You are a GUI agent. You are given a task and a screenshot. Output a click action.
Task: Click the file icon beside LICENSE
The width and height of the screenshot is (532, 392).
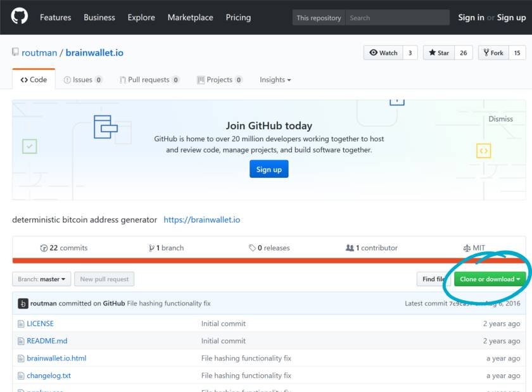tap(21, 324)
